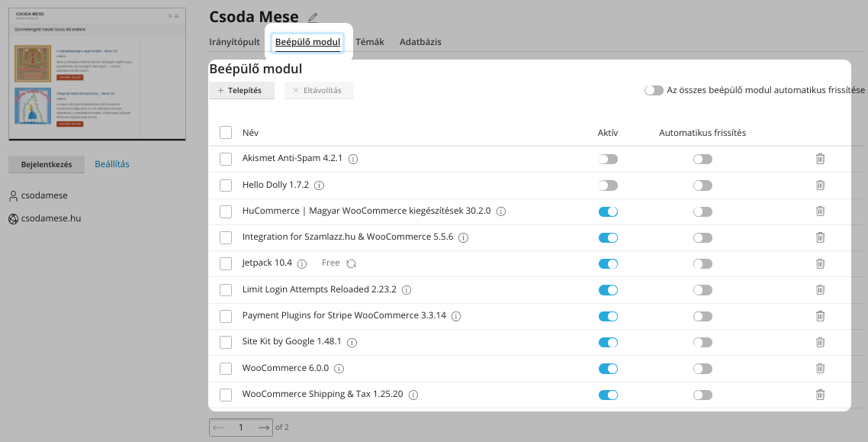Click the edit pencil next to Csoda Mese
Image resolution: width=868 pixels, height=442 pixels.
(x=313, y=18)
